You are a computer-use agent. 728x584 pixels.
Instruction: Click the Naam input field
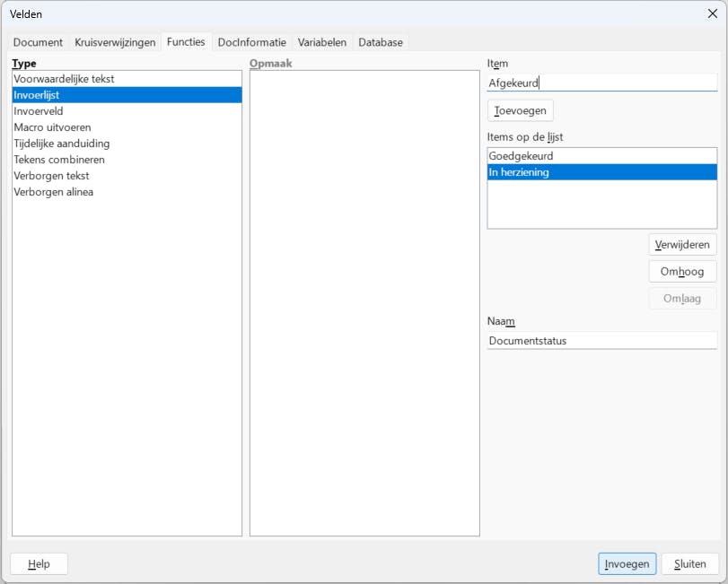click(601, 341)
